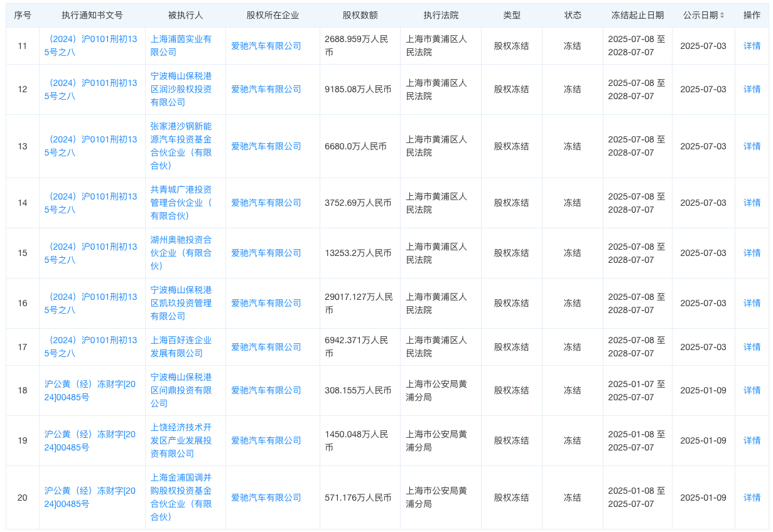Viewport: 773px width, 532px height.
Task: Open 详情 for row 13
Action: (x=752, y=146)
